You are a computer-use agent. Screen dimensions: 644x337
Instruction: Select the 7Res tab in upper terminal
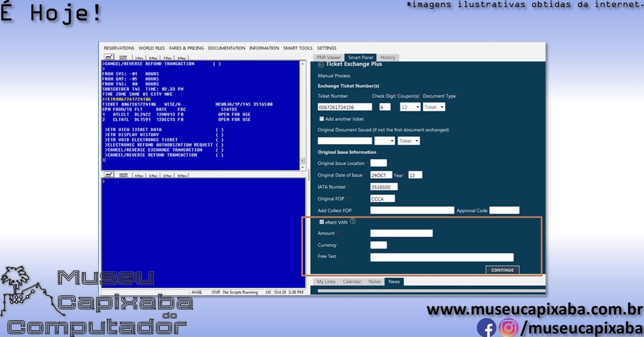pyautogui.click(x=167, y=58)
